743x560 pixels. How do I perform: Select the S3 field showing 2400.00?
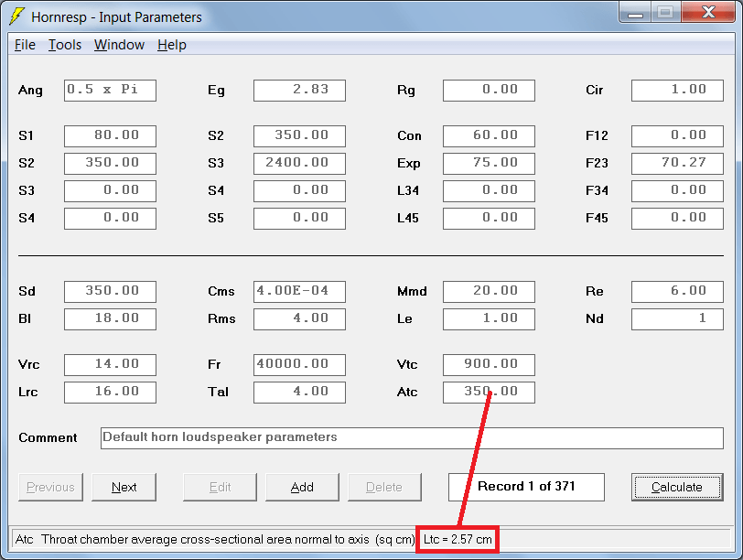(x=299, y=164)
